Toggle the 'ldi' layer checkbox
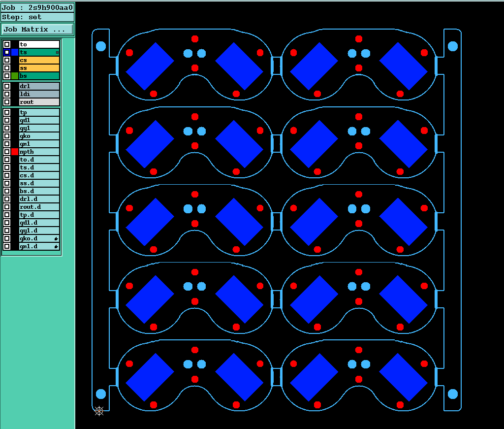Image resolution: width=504 pixels, height=429 pixels. 7,94
